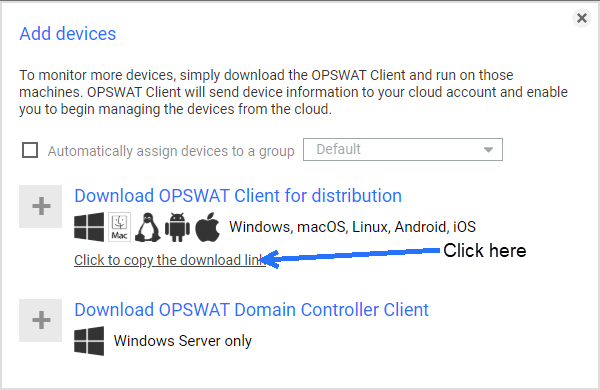Enable automatically assign devices to a group
Viewport: 600px width, 390px height.
coord(30,150)
